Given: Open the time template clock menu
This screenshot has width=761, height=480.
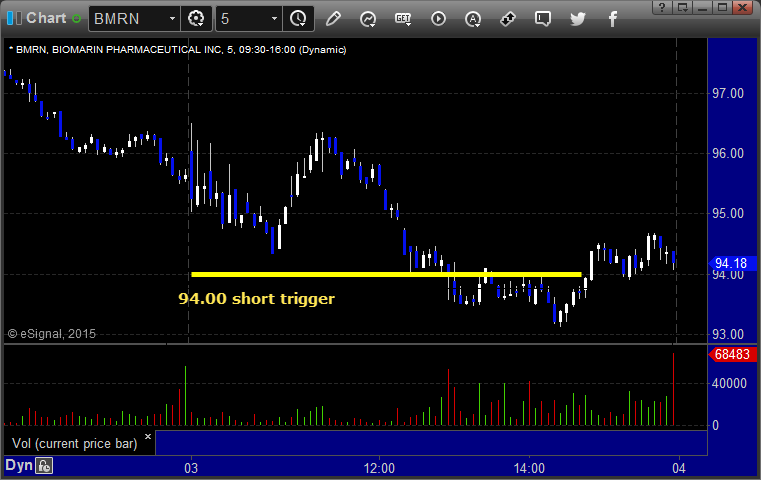Looking at the screenshot, I should point(298,19).
